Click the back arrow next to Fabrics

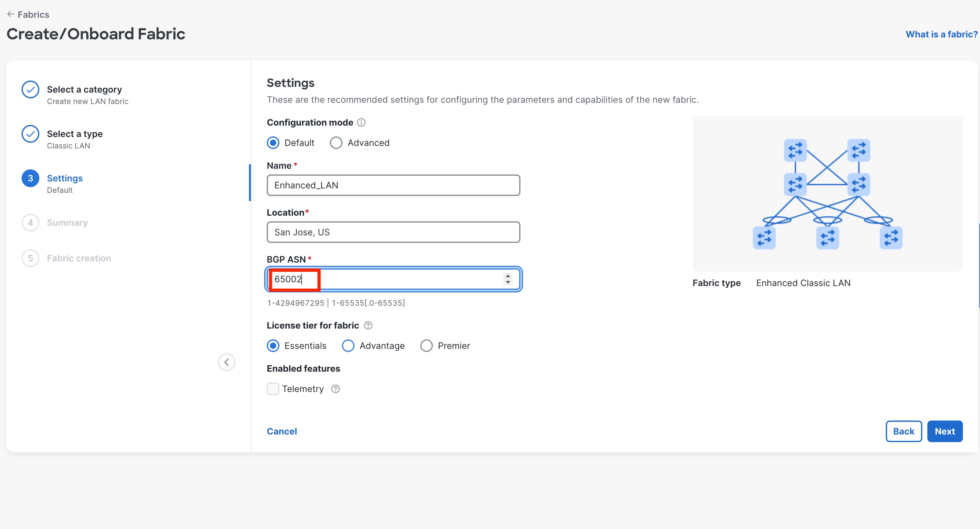11,14
